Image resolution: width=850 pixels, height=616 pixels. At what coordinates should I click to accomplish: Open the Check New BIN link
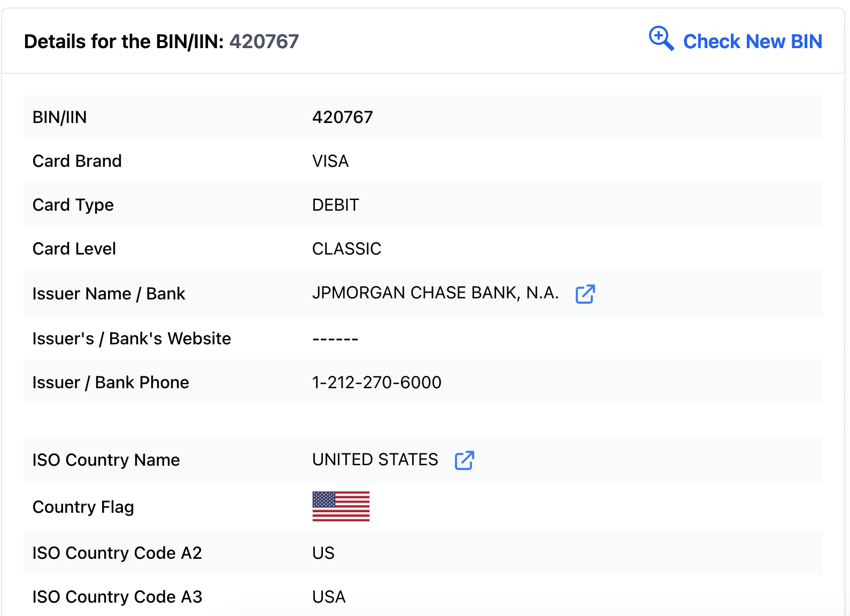[752, 42]
